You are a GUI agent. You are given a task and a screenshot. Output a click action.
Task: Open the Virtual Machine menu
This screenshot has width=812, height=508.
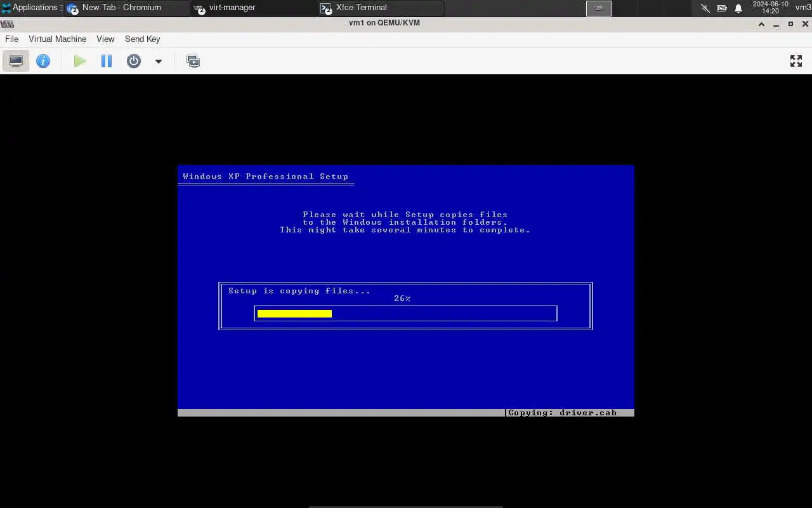[x=57, y=39]
